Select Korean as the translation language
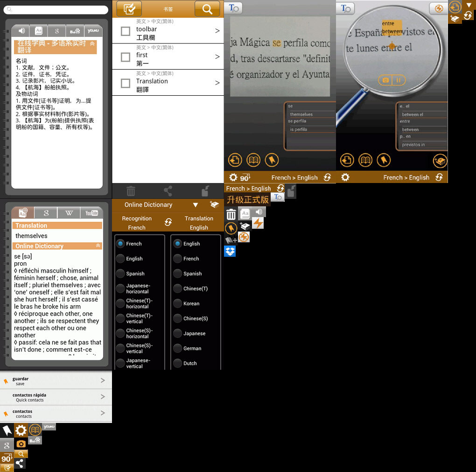 coord(178,303)
